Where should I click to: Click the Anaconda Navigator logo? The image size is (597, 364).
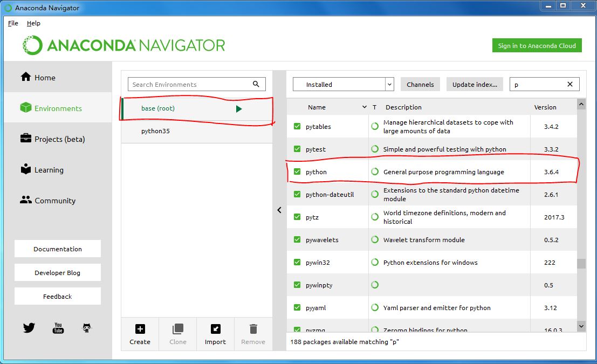coord(123,45)
